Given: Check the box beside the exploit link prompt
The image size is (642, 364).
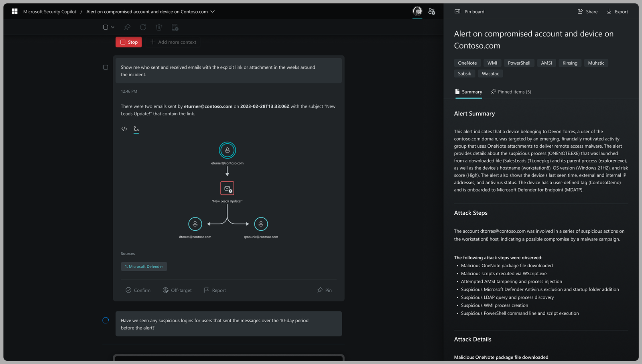Looking at the screenshot, I should (x=106, y=67).
